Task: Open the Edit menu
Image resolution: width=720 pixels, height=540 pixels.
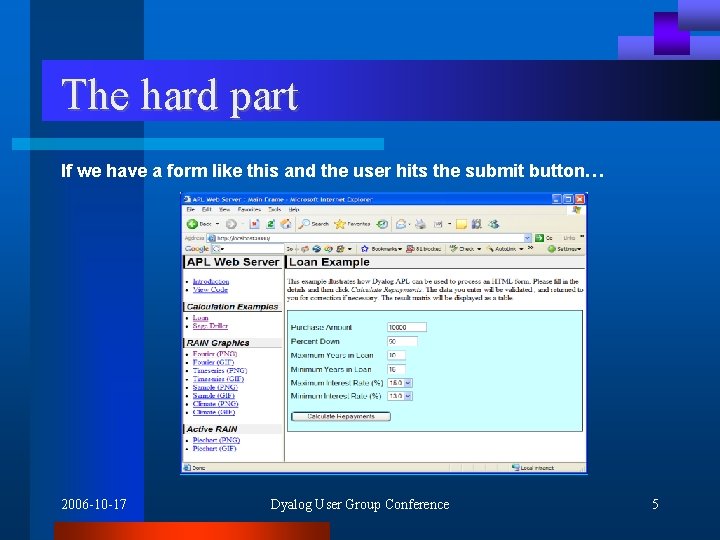Action: pos(207,209)
